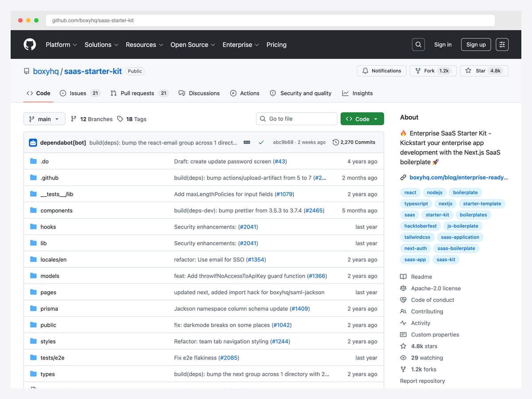Viewport: 532px width, 399px height.
Task: Click the prisma folder icon
Action: [x=33, y=309]
